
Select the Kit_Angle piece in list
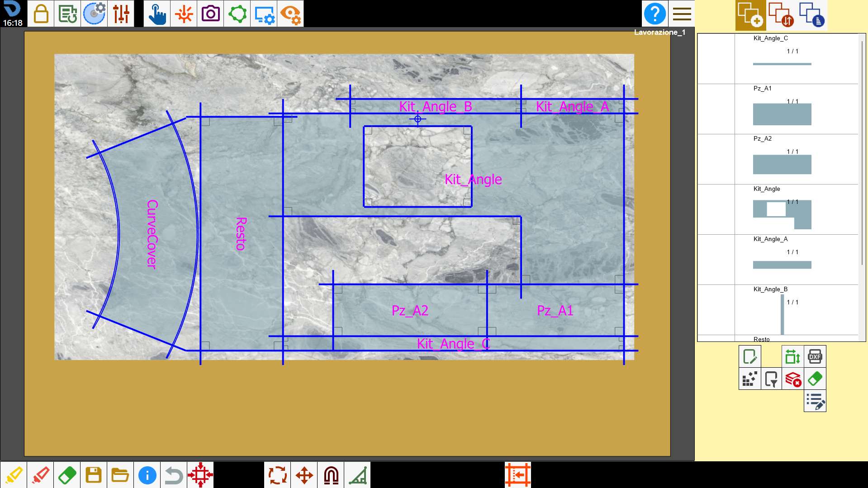pyautogui.click(x=778, y=209)
